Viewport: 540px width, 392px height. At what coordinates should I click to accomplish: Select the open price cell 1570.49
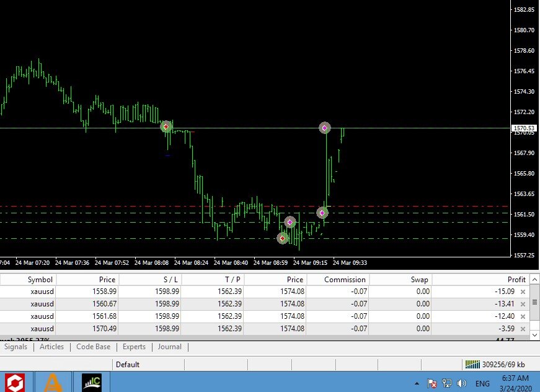(104, 329)
